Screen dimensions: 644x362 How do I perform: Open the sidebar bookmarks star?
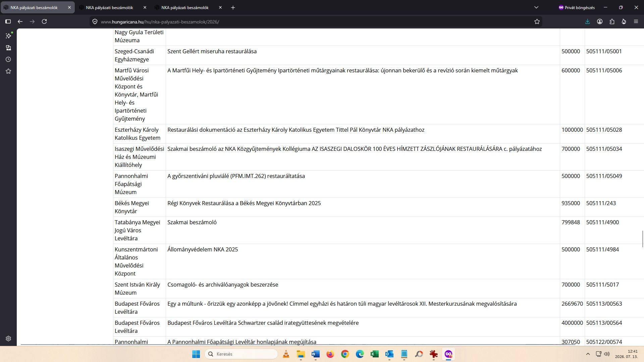8,71
